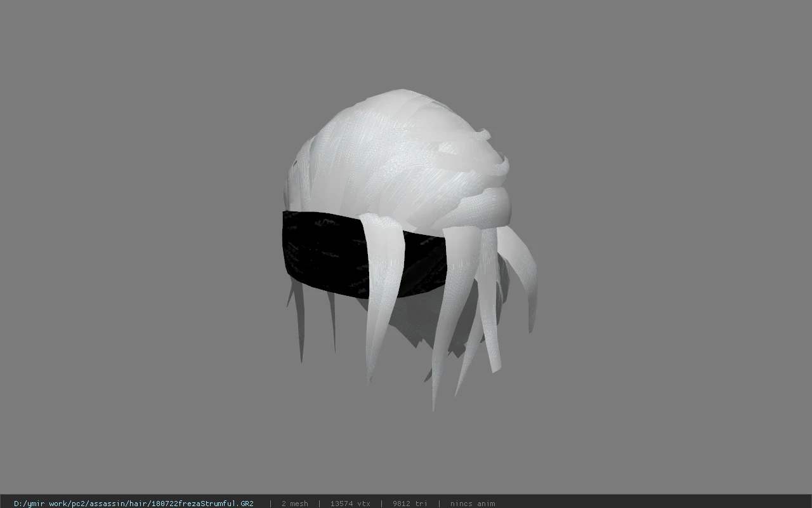Image resolution: width=812 pixels, height=508 pixels.
Task: Click the '9812 tri' triangle count
Action: [x=410, y=504]
